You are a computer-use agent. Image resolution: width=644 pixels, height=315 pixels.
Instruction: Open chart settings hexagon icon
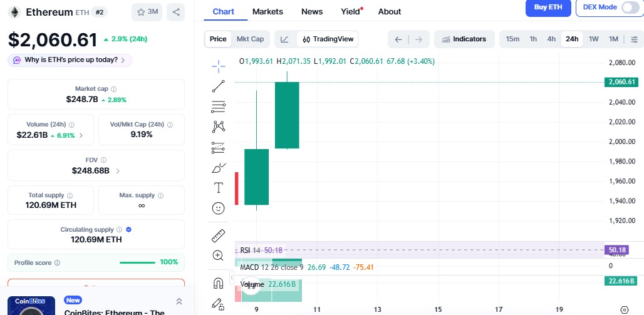[625, 309]
